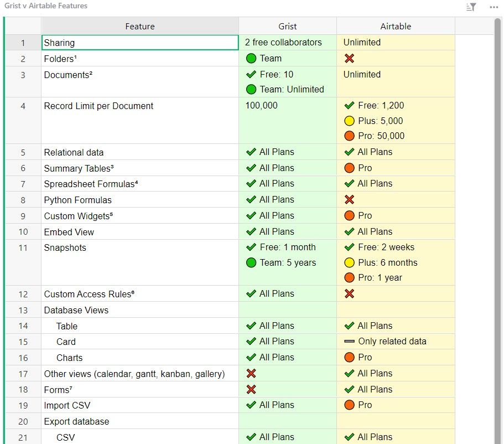Viewport: 504px width, 444px height.
Task: Click the orange circle in the Charts row
Action: click(349, 357)
